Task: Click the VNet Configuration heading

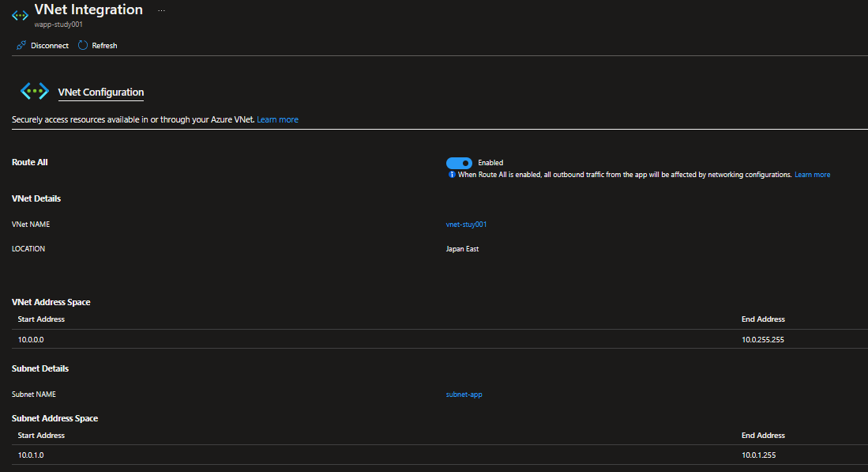Action: [101, 92]
